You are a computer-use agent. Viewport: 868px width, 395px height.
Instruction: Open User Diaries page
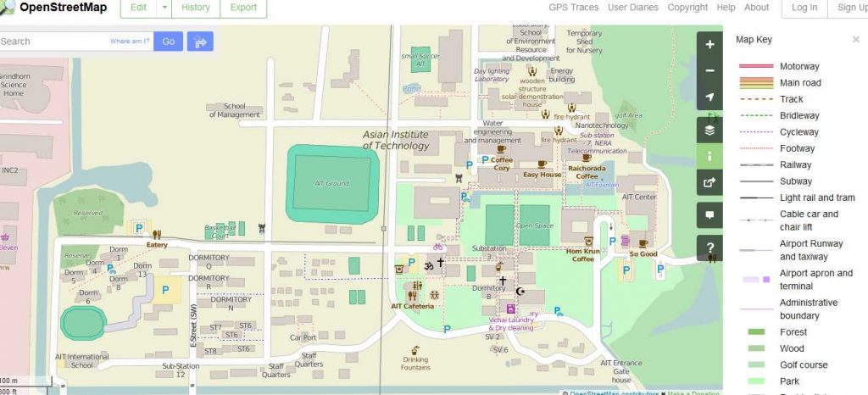point(633,7)
